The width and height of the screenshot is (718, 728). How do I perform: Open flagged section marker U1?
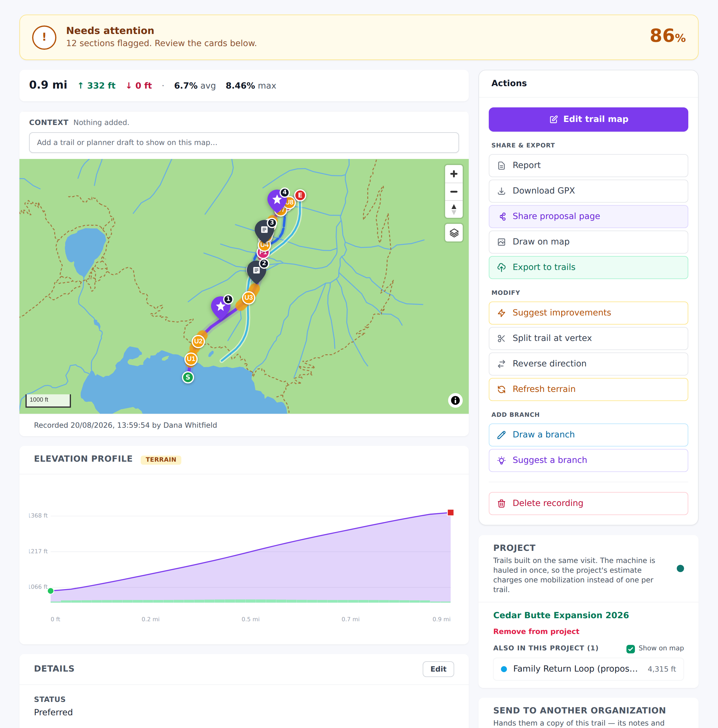click(191, 359)
